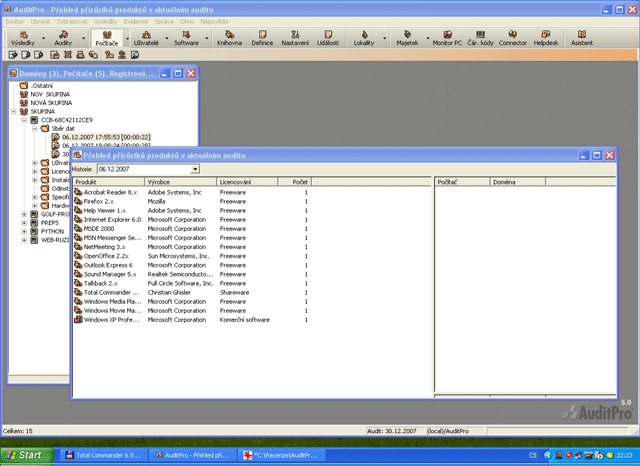The width and height of the screenshot is (640, 466).
Task: Click the third icon in the secondary toolbar
Action: [x=39, y=55]
